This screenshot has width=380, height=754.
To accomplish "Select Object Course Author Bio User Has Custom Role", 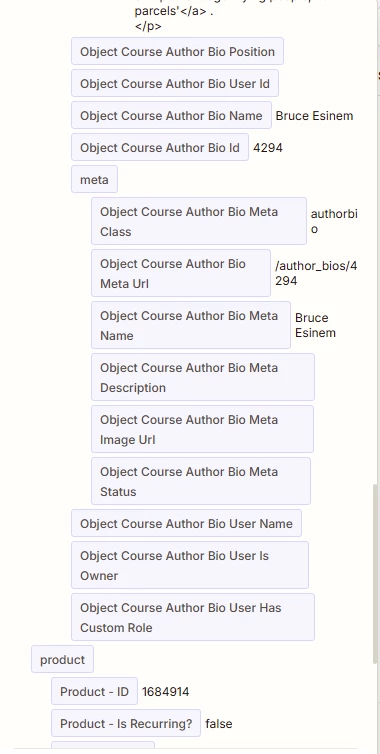I will pos(193,617).
